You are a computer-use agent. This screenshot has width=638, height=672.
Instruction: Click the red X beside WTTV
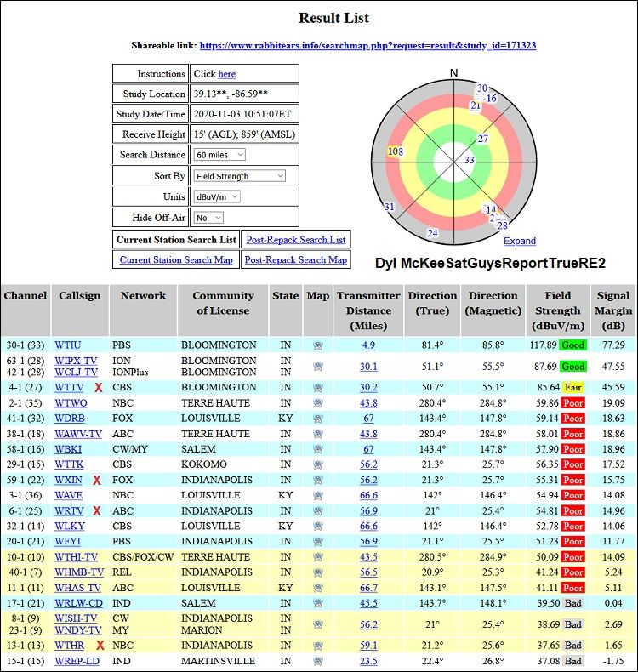click(x=99, y=387)
